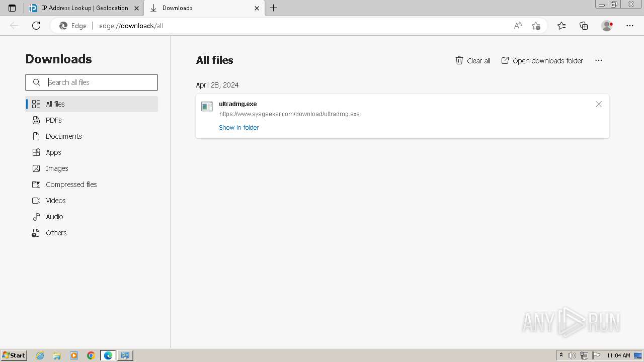Filter downloads by Others
Image resolution: width=644 pixels, height=362 pixels.
tap(92, 233)
